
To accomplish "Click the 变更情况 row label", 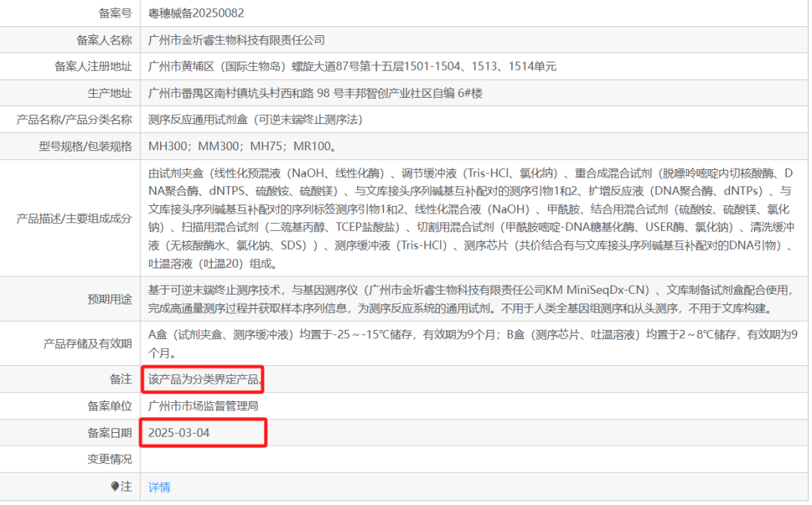I will pyautogui.click(x=109, y=459).
